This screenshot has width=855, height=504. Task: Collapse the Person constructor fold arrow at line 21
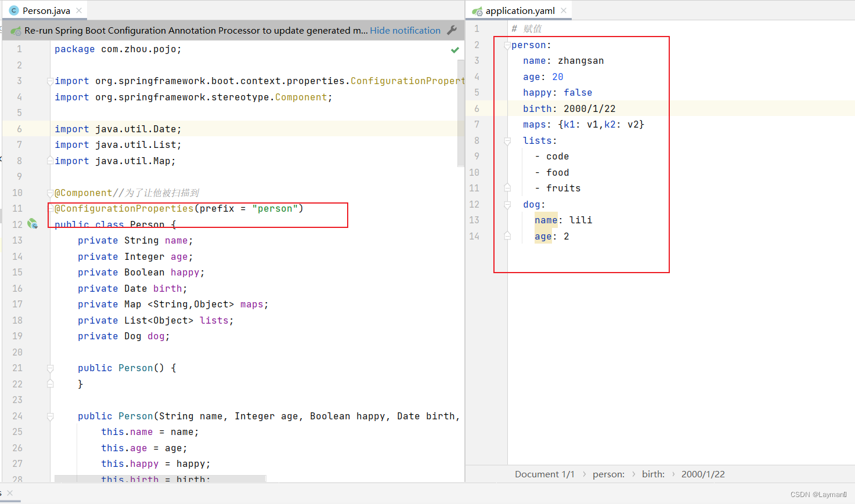tap(50, 367)
